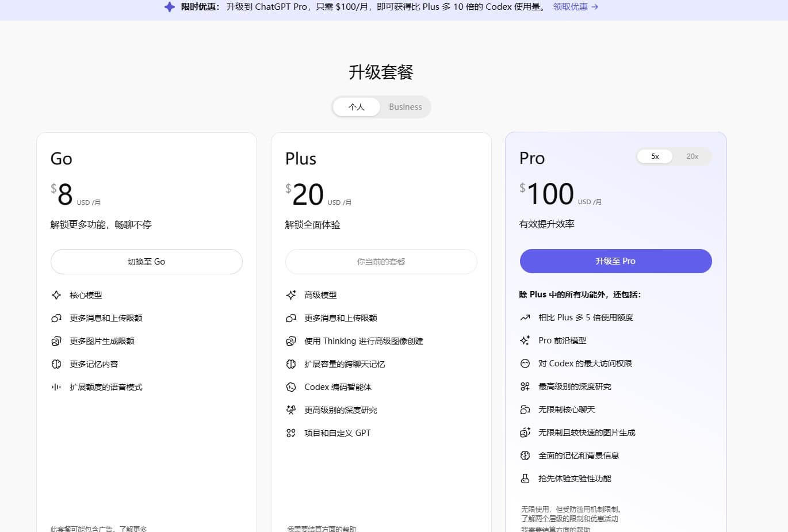Screen dimensions: 788x532
Task: Select the 个人 plan tab
Action: coord(357,107)
